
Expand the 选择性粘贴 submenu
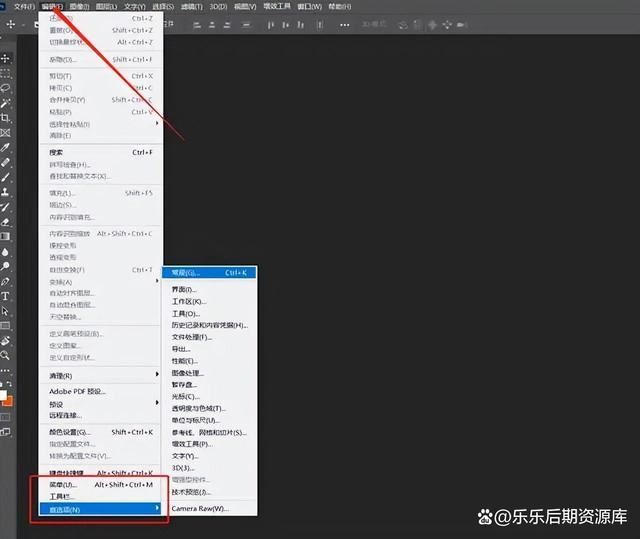(x=100, y=124)
